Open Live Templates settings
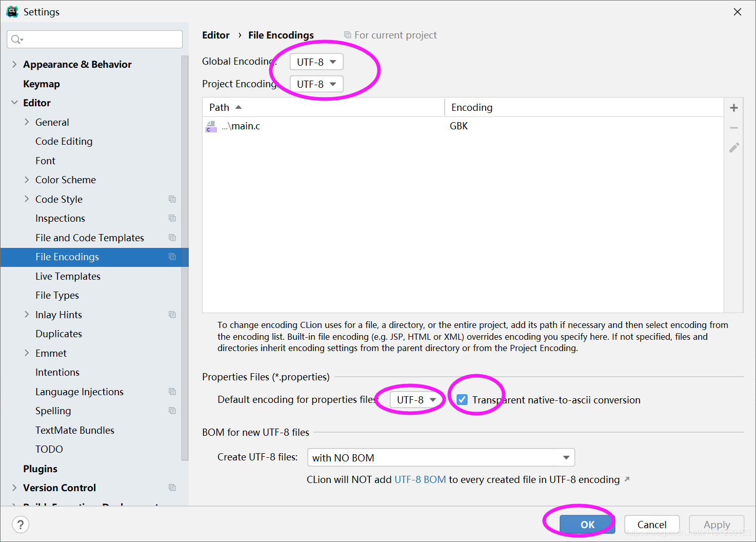 pyautogui.click(x=68, y=276)
